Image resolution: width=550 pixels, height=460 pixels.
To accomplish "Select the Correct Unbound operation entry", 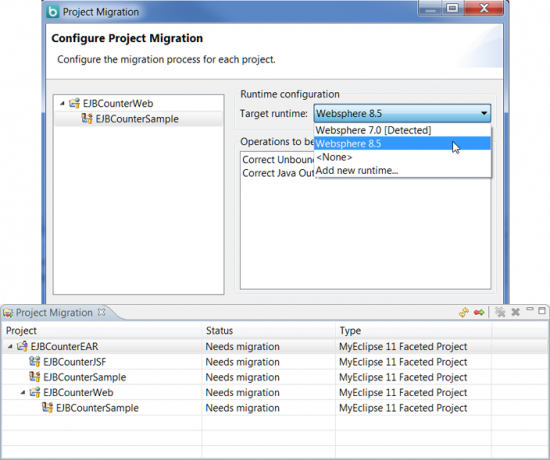I will click(x=278, y=160).
